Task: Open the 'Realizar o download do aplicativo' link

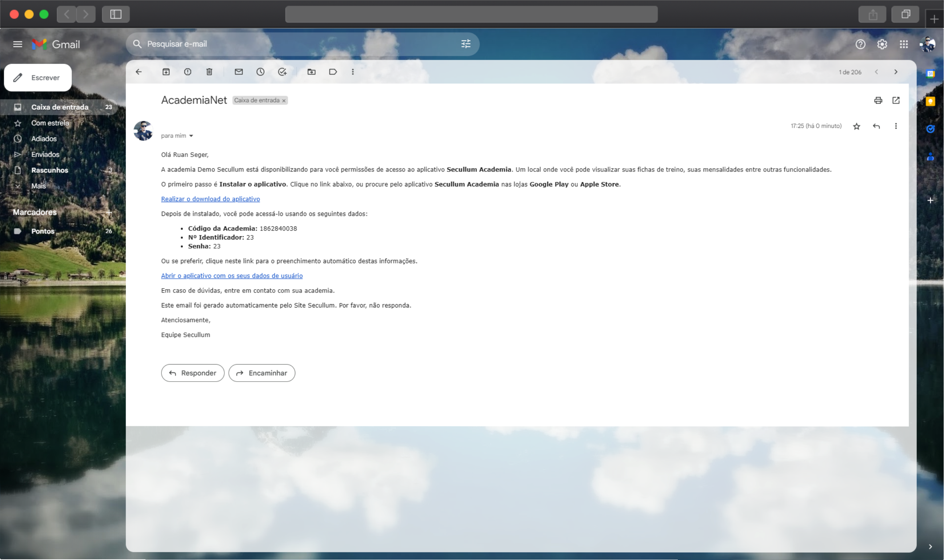Action: coord(210,199)
